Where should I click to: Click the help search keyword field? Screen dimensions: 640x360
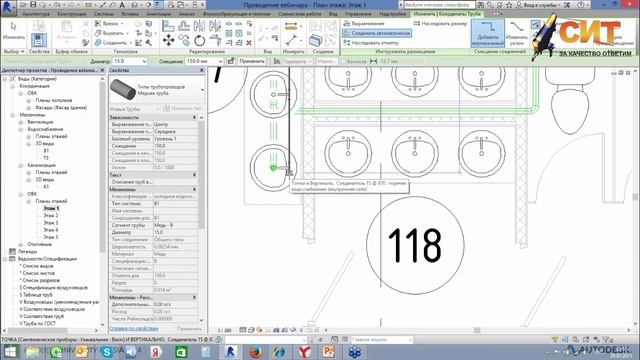click(439, 5)
